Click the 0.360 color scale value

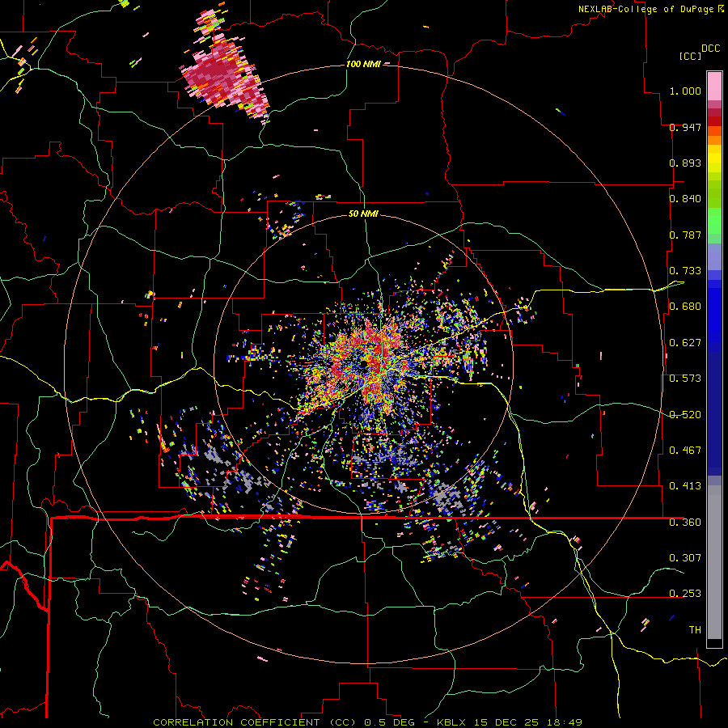685,522
